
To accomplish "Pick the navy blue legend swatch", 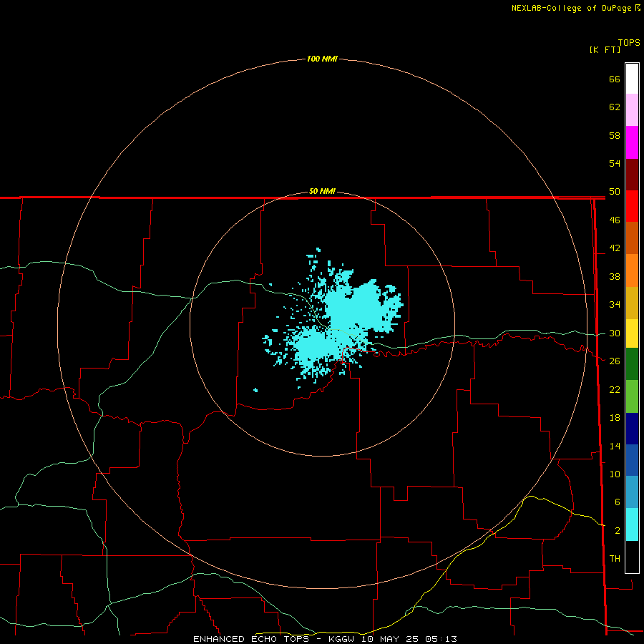I will tap(632, 429).
